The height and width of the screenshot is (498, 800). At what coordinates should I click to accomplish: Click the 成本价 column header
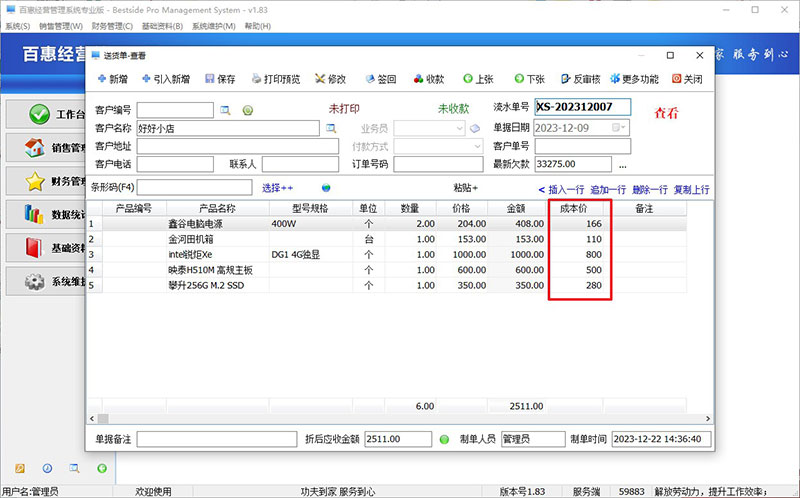coord(574,208)
